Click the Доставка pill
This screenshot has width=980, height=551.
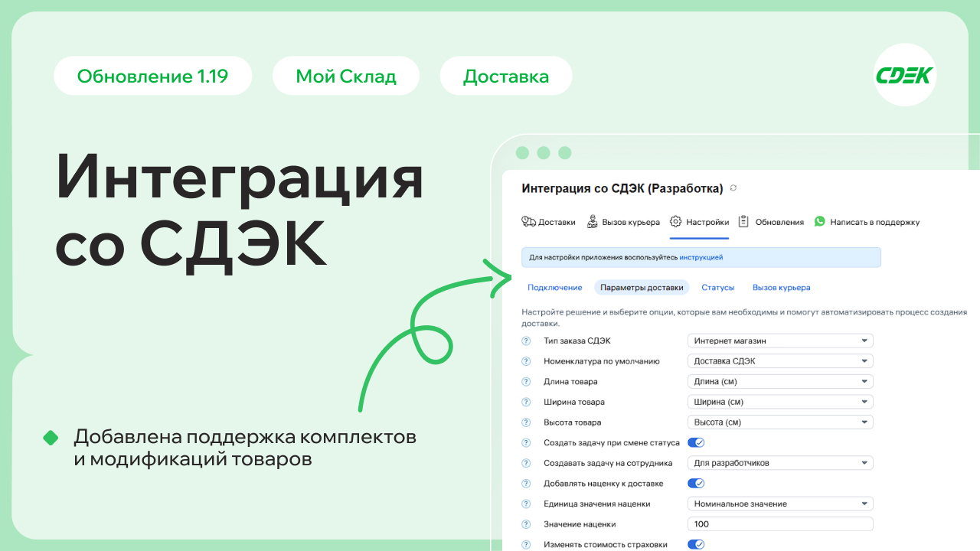point(506,76)
